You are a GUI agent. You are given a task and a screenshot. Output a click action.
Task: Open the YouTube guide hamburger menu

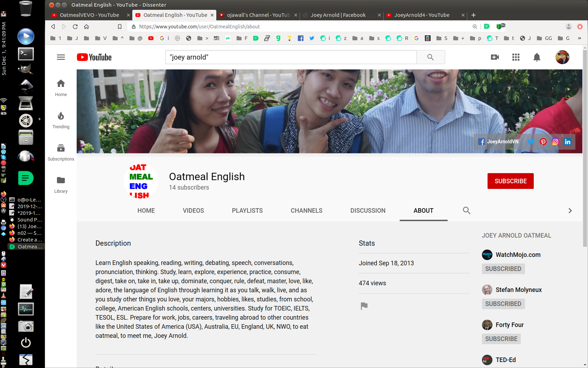click(x=61, y=57)
